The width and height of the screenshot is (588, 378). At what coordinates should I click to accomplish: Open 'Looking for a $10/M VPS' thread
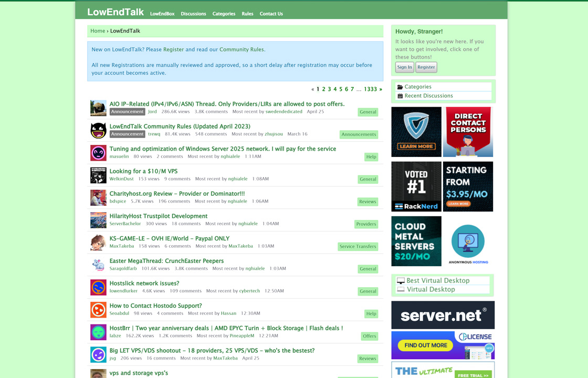click(x=144, y=171)
